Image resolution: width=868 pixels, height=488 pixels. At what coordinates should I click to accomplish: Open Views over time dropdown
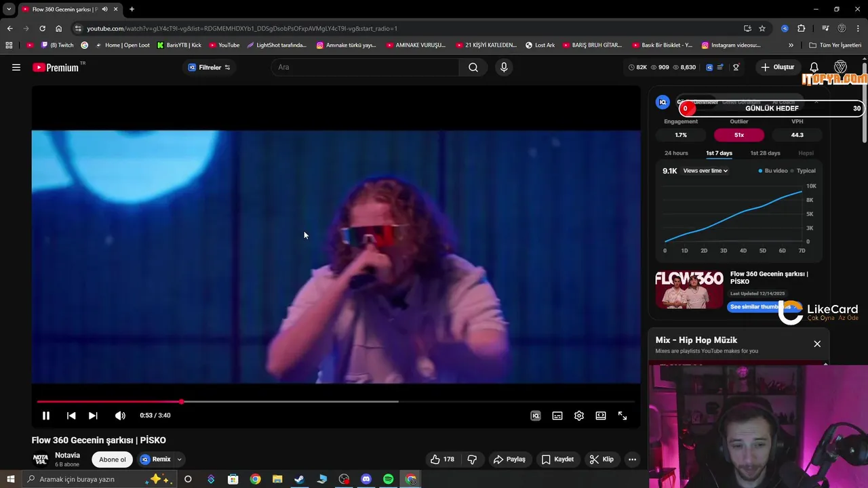pos(705,171)
